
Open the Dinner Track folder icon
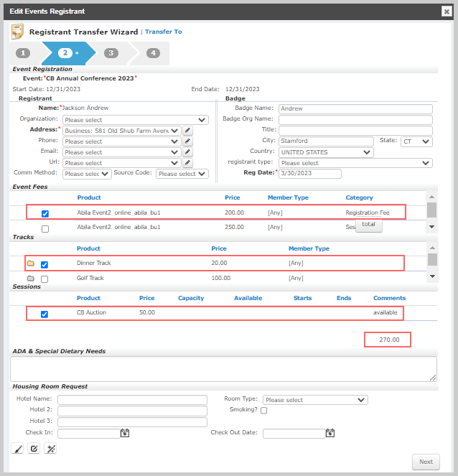click(31, 263)
